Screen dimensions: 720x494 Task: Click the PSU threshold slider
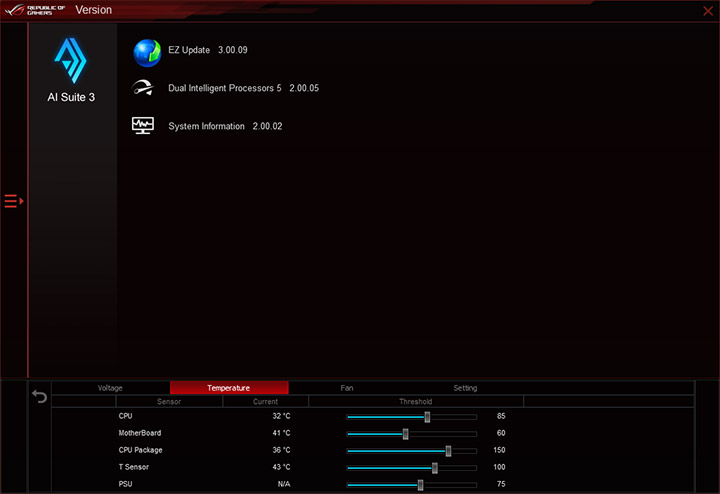click(x=411, y=485)
